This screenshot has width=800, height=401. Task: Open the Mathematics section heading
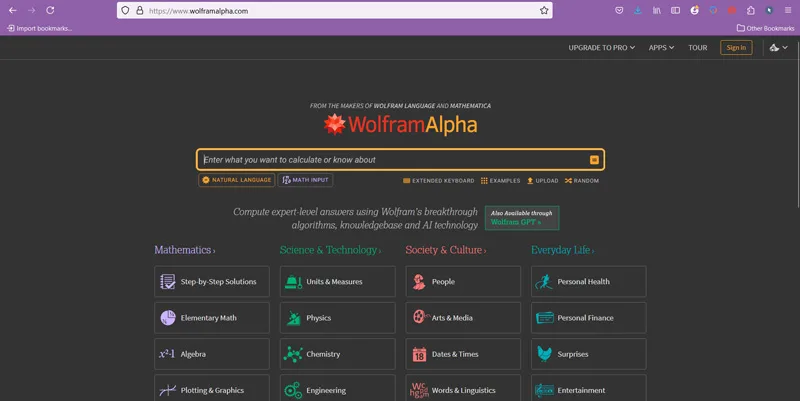[x=185, y=250]
